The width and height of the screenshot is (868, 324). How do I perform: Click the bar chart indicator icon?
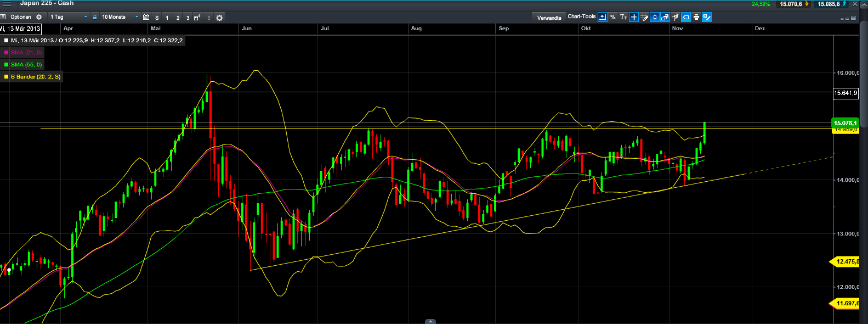676,17
